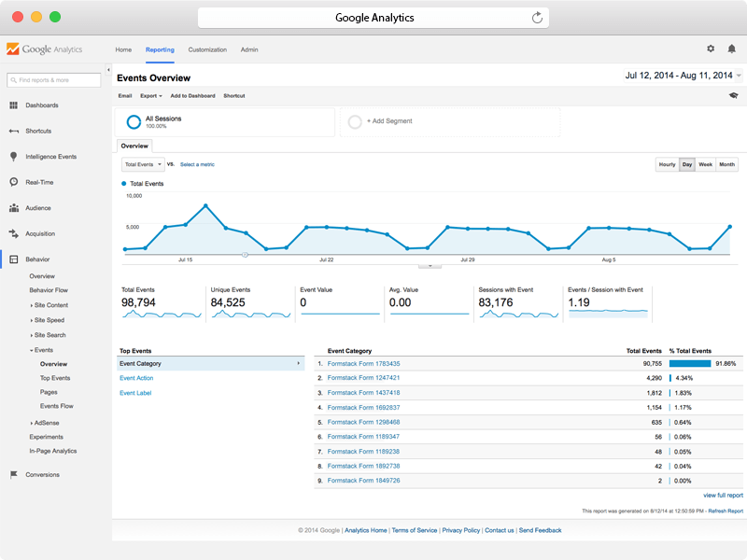Viewport: 747px width, 560px height.
Task: Open settings with the gear icon
Action: pos(711,49)
